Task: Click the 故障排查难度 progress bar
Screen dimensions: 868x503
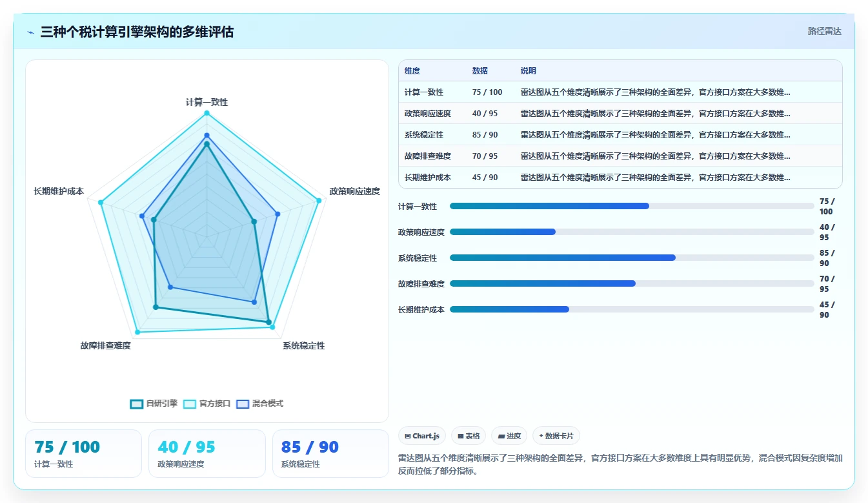Action: pos(632,283)
